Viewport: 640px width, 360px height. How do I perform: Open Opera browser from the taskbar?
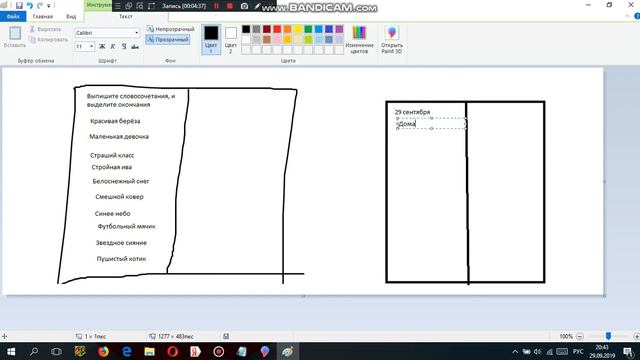173,351
